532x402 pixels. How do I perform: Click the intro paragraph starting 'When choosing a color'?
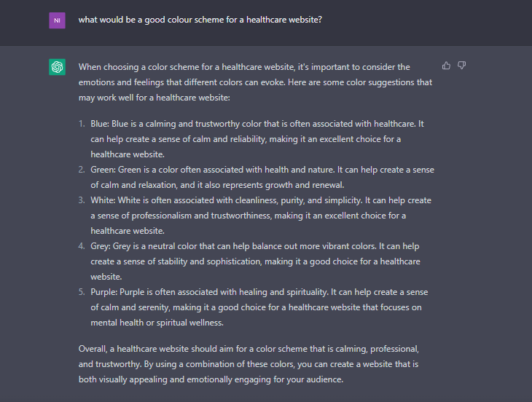[255, 82]
